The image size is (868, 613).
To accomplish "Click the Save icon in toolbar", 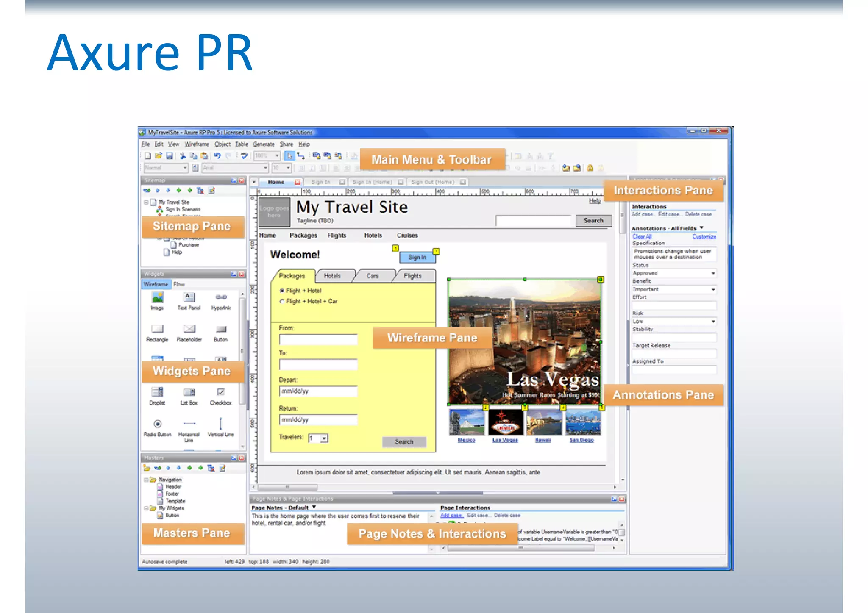I will coord(169,156).
